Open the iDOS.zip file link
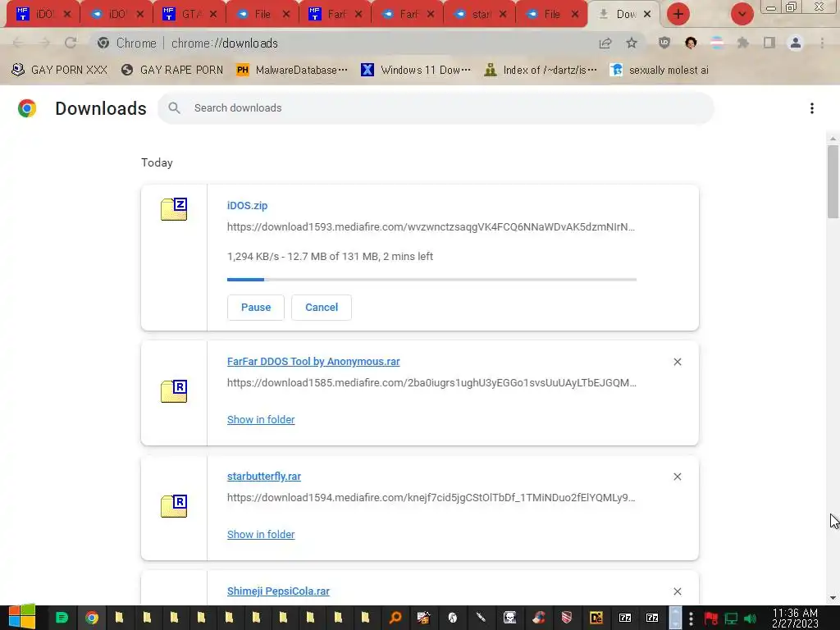840x630 pixels. click(x=247, y=205)
